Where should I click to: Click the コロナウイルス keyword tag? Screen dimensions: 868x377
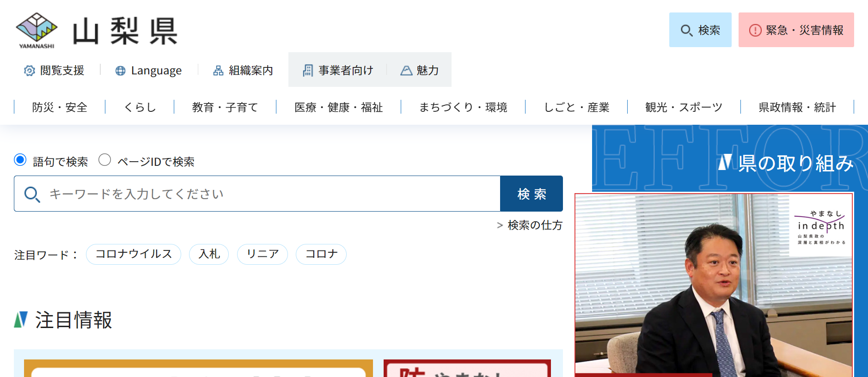[134, 254]
